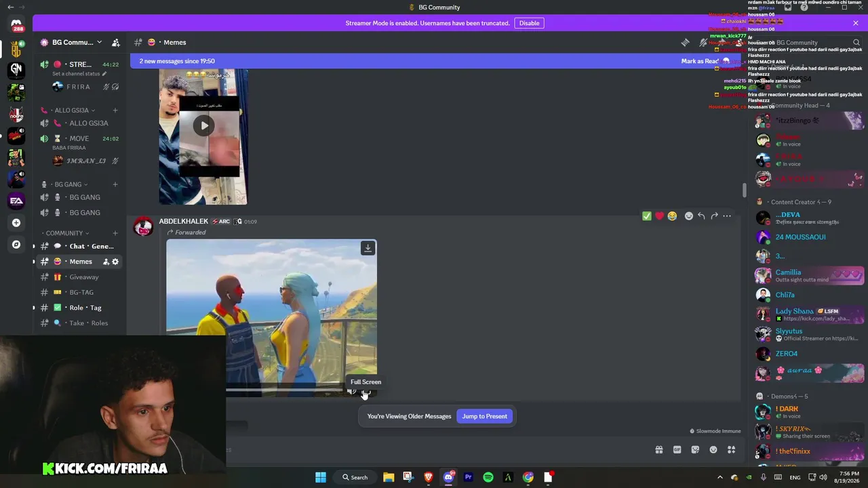Open Premiere Pro from the taskbar
Image resolution: width=868 pixels, height=488 pixels.
pyautogui.click(x=468, y=477)
